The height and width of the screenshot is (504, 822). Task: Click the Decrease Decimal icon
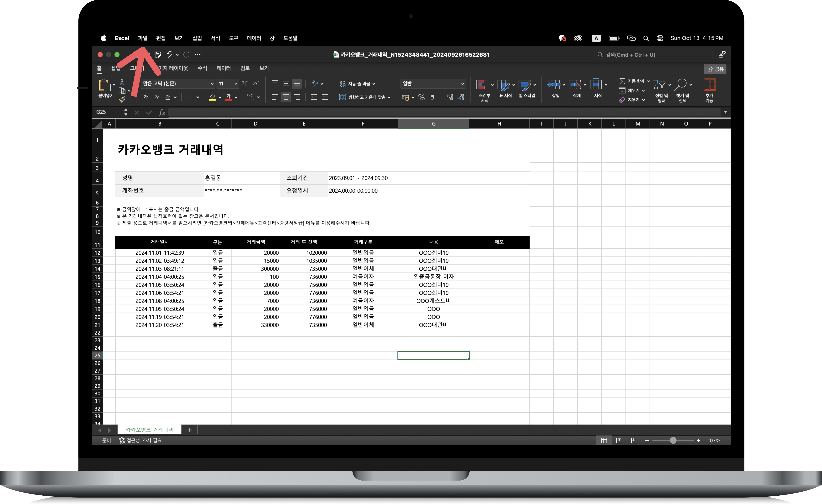coord(461,97)
